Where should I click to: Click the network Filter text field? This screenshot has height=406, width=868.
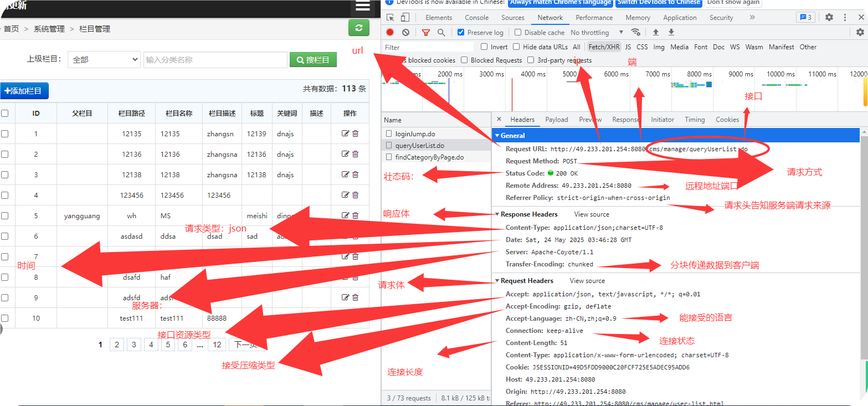[428, 47]
